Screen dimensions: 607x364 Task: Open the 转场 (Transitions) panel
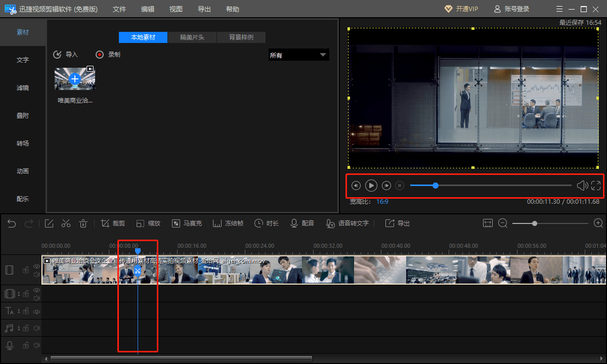22,143
